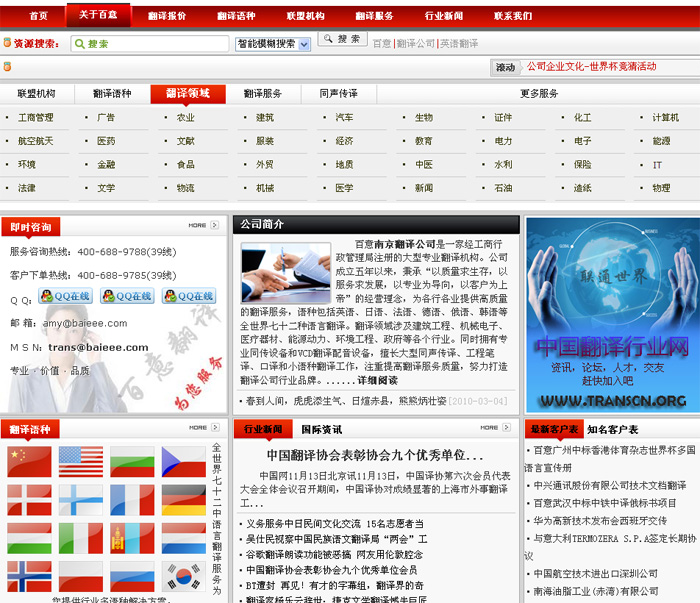700x603 pixels.
Task: Open the 计算机 translation field
Action: pyautogui.click(x=665, y=117)
